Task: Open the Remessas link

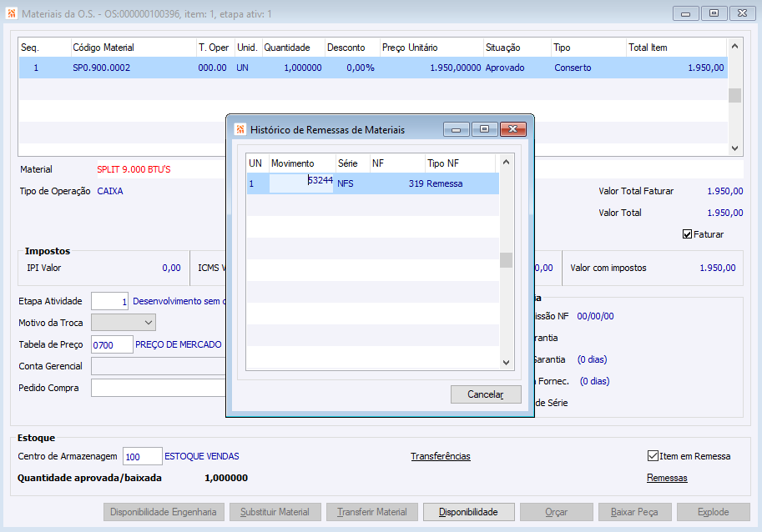Action: tap(667, 478)
